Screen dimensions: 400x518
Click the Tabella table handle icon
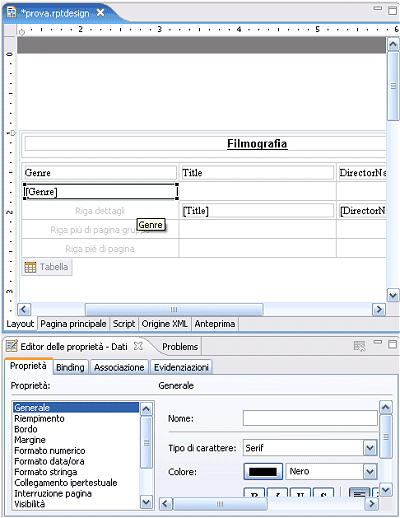[30, 267]
